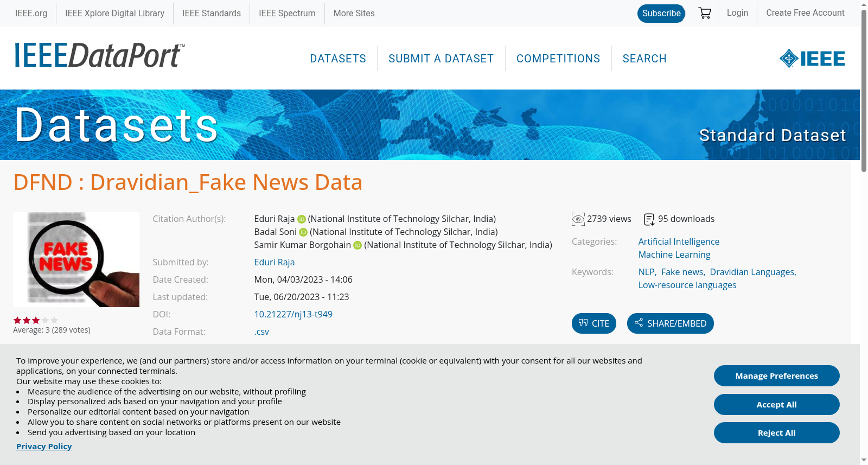Click the Dravidian Languages keyword
This screenshot has width=868, height=465.
point(752,272)
